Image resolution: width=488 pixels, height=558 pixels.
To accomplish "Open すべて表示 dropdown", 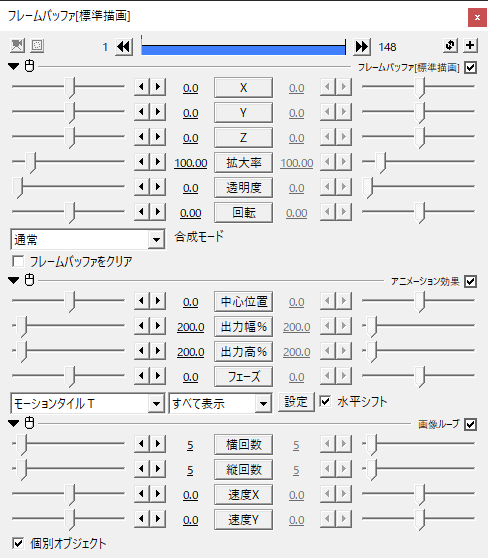I will [x=220, y=404].
